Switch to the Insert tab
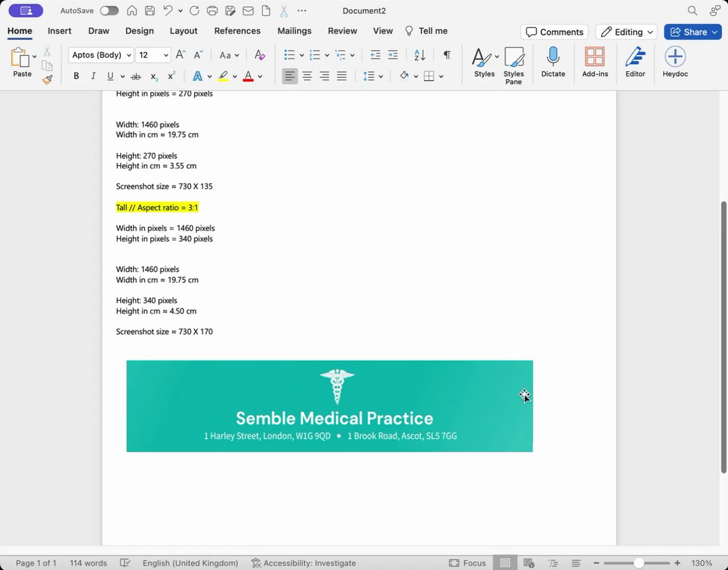The width and height of the screenshot is (728, 570). [60, 31]
